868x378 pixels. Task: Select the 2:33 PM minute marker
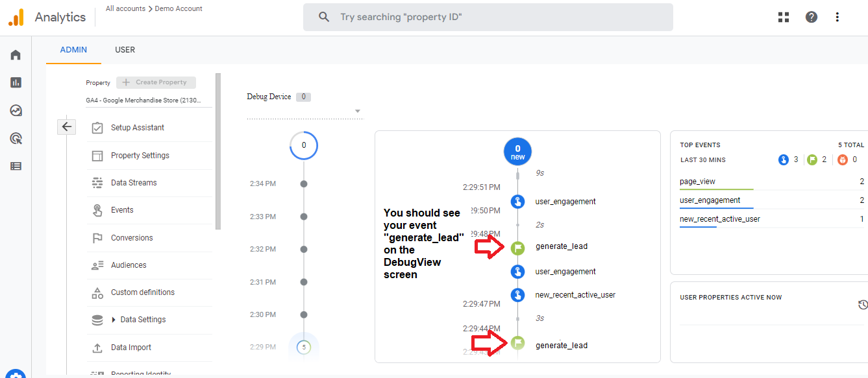pyautogui.click(x=303, y=217)
